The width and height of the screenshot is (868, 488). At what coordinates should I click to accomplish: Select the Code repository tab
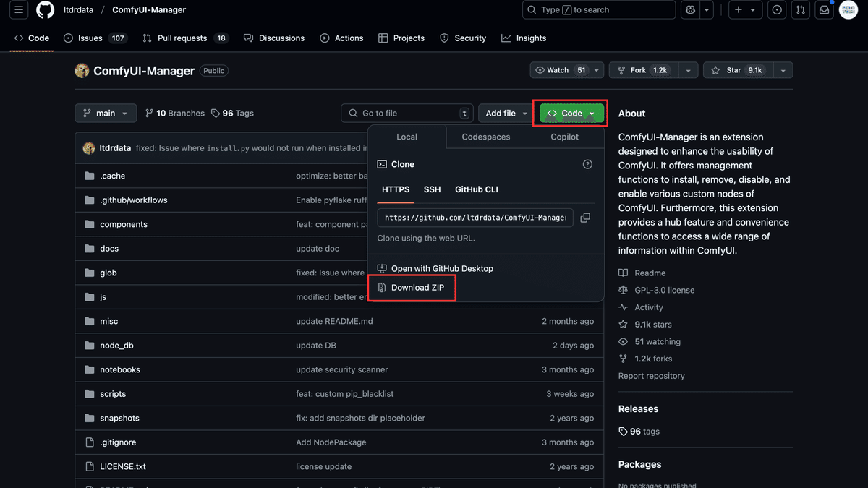(x=32, y=38)
